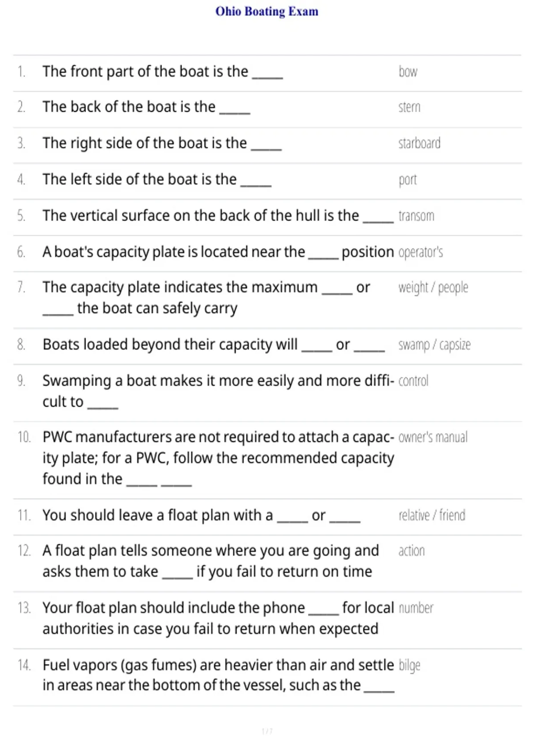
Task: Click the answer "operator's"
Action: (x=421, y=252)
